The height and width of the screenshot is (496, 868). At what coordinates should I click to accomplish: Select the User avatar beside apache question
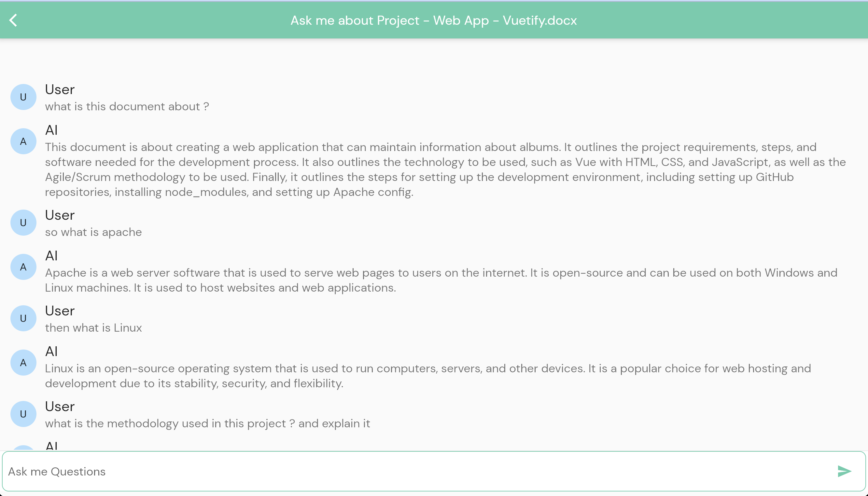click(x=23, y=223)
